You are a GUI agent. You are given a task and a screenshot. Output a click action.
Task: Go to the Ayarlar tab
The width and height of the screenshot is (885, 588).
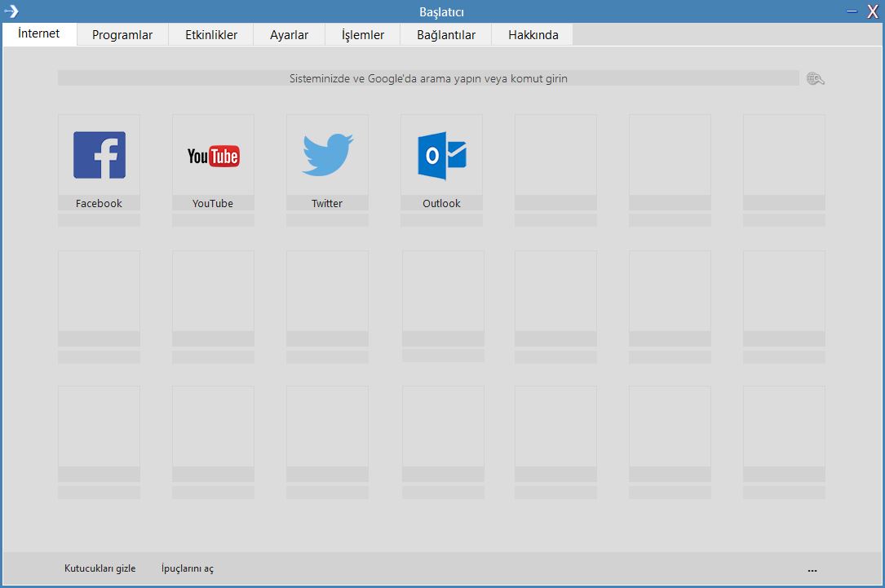[289, 35]
